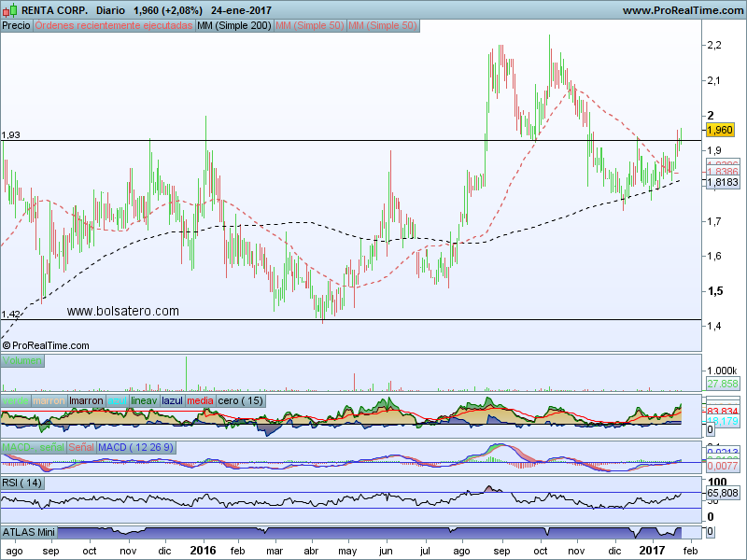Select Órdenes recientemente ejecutadas label
Screen dimensions: 747x560
(114, 26)
